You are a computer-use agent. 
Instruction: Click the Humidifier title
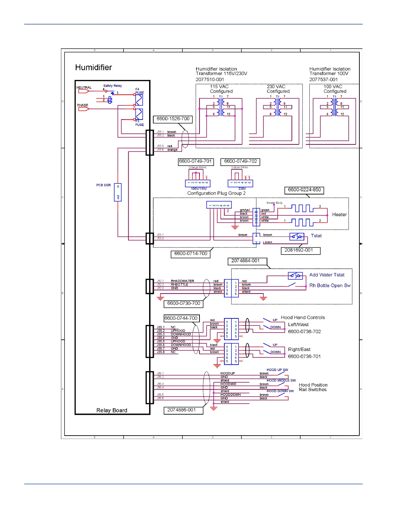93,68
